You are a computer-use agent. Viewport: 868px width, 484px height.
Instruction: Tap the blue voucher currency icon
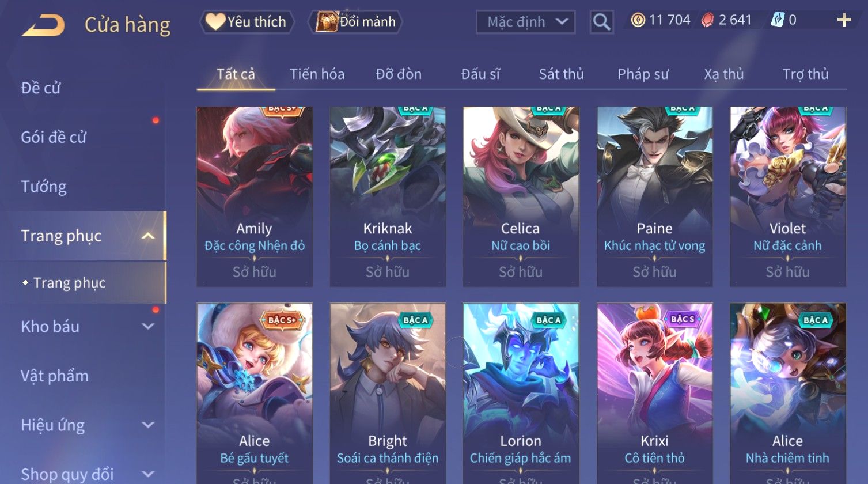[778, 20]
